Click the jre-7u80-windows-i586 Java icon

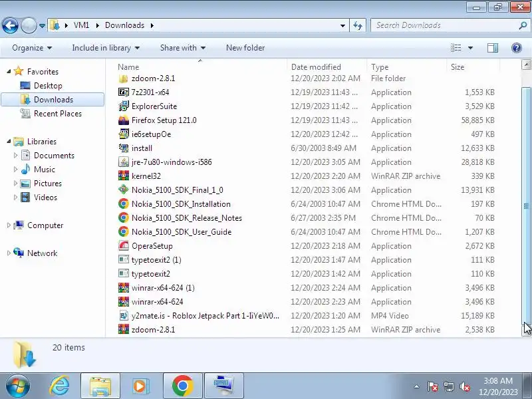(x=124, y=162)
